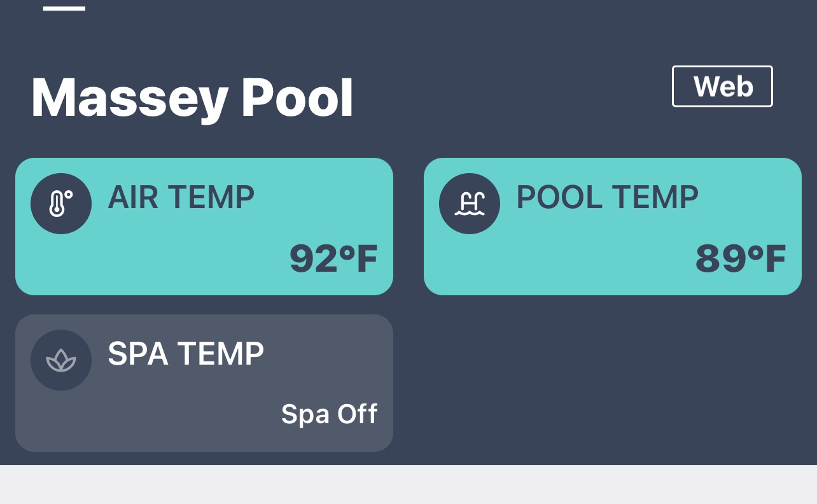Click the Massey Pool title
817x504 pixels.
(192, 98)
